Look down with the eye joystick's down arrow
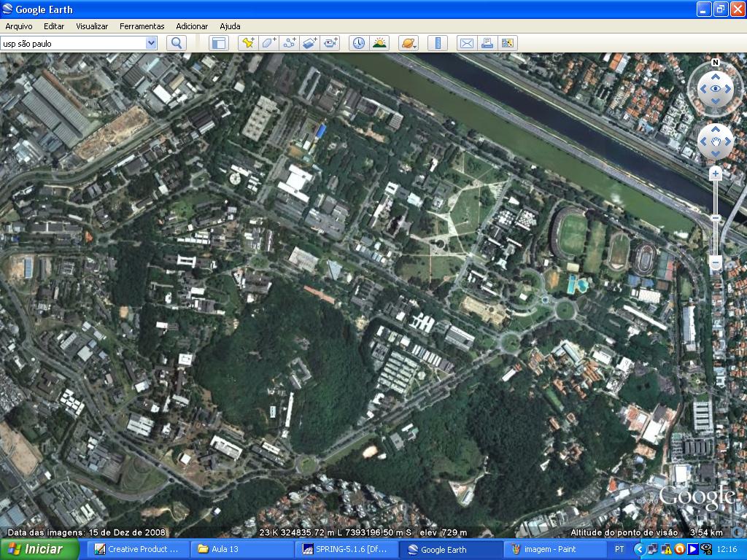This screenshot has height=560, width=747. click(715, 101)
